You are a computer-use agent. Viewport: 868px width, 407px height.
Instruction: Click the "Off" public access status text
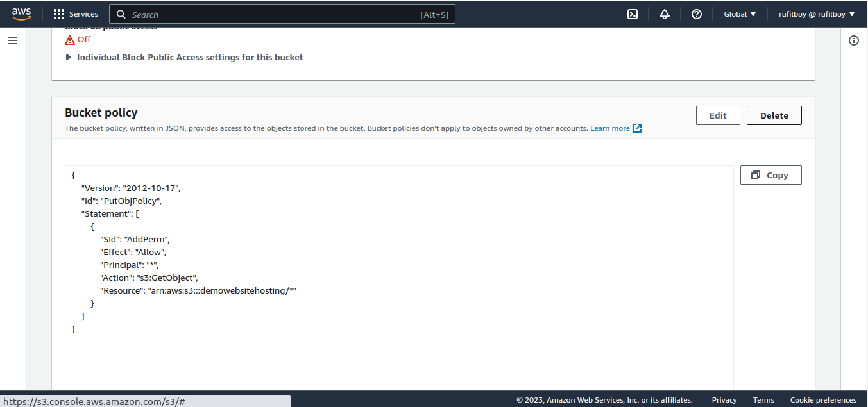(x=84, y=40)
